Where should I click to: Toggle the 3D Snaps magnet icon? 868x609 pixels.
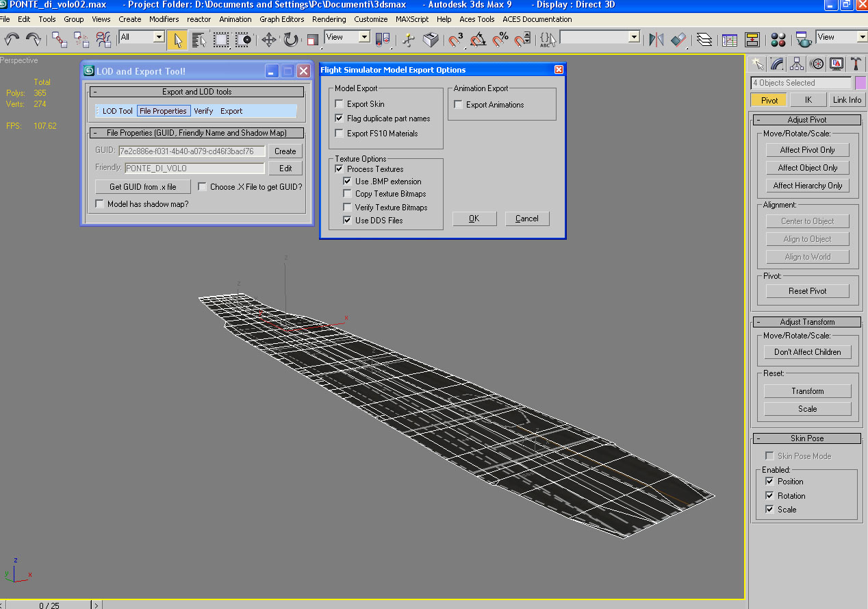click(457, 40)
